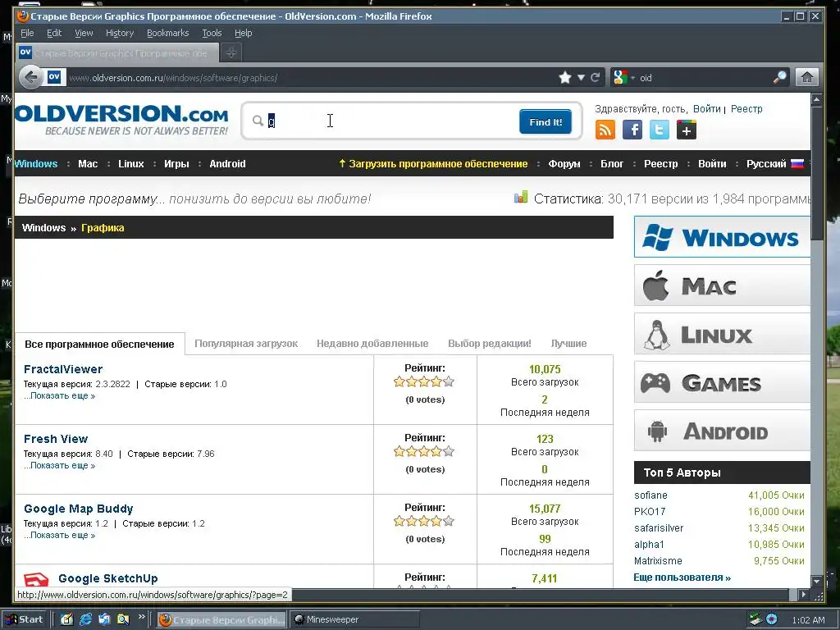Open the Блог link
The width and height of the screenshot is (840, 630).
point(612,164)
